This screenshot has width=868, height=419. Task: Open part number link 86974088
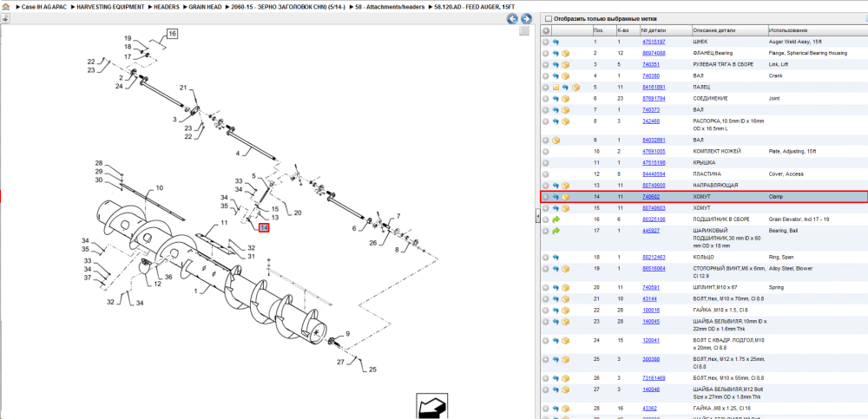point(654,54)
